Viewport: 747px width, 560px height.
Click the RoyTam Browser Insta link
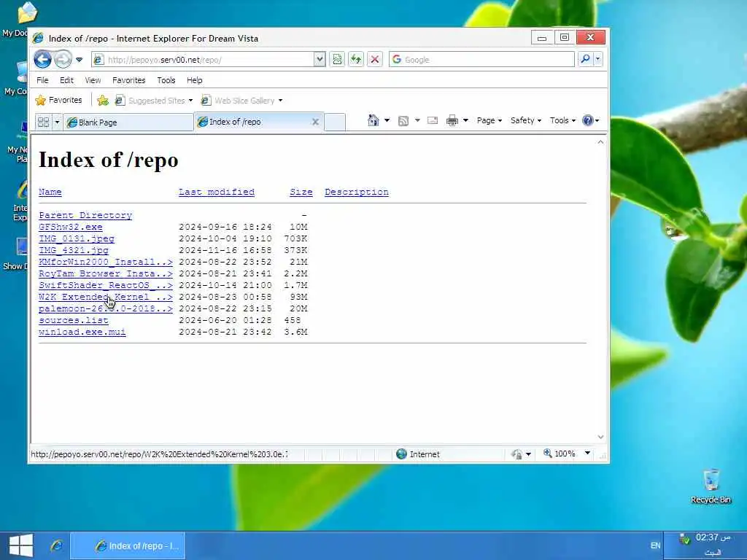point(106,274)
